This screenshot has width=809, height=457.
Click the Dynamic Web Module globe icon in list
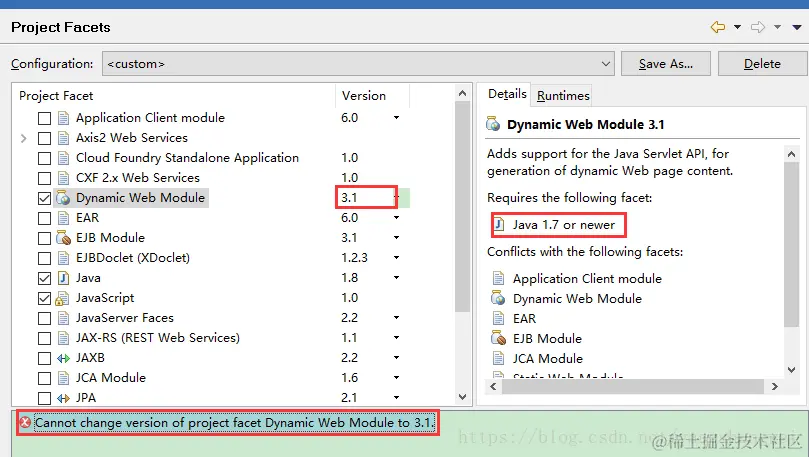coord(63,198)
